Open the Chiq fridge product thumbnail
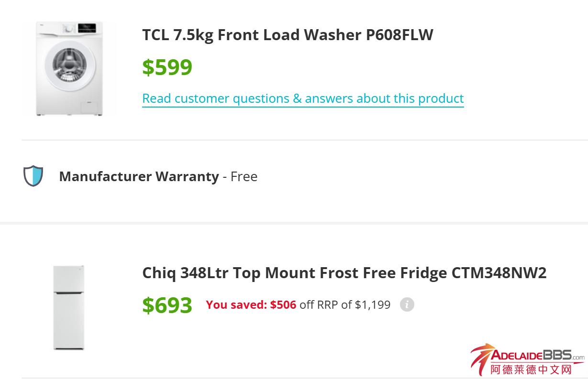 (x=68, y=307)
